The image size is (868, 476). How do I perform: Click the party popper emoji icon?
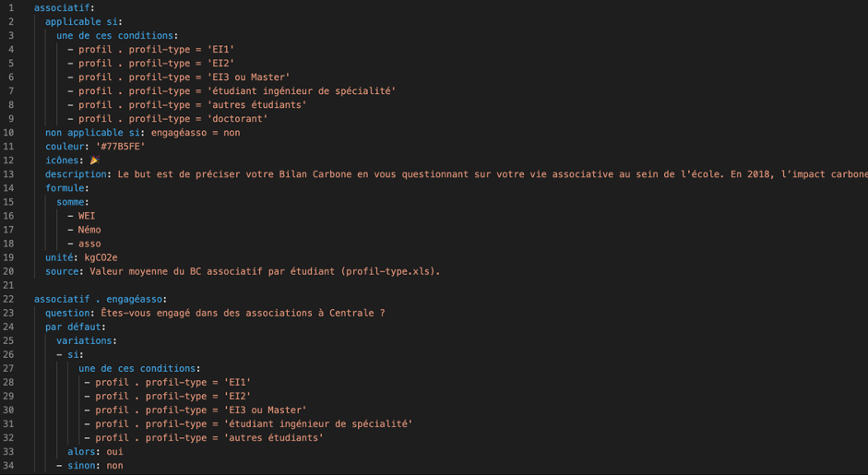pyautogui.click(x=95, y=161)
